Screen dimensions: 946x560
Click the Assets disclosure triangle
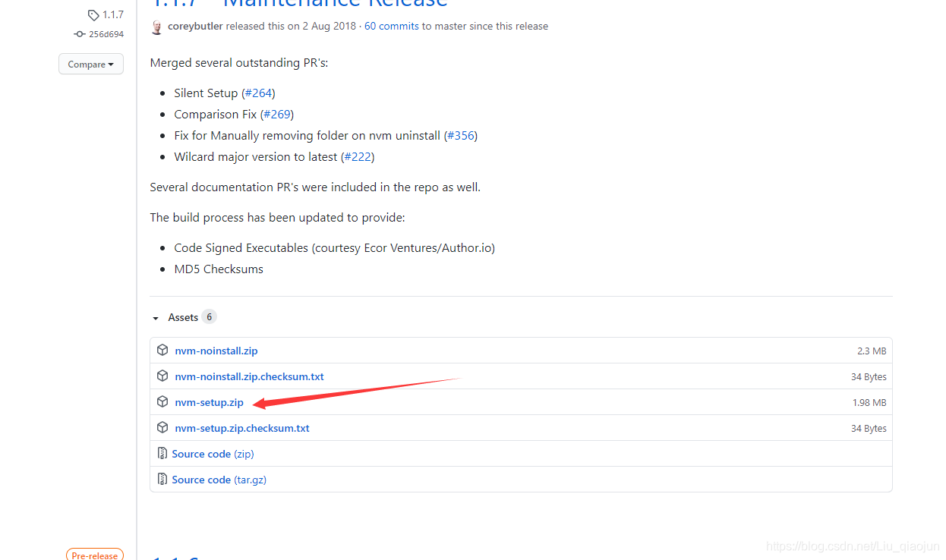coord(156,317)
